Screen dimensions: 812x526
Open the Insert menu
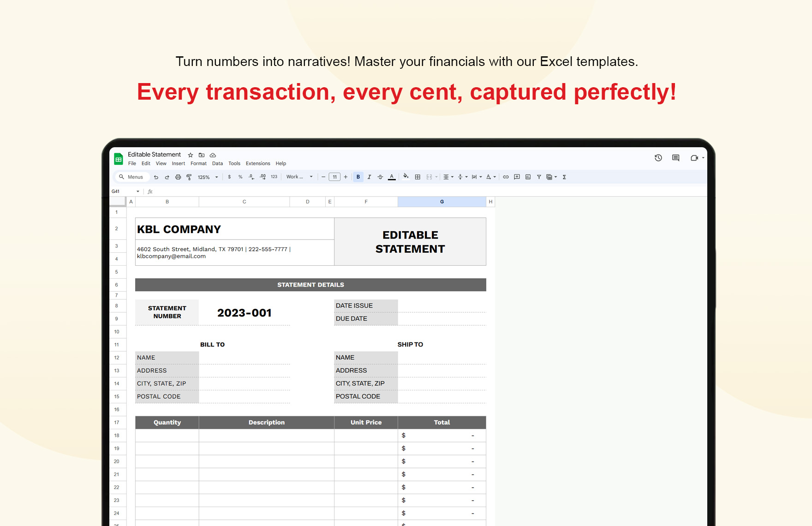click(x=179, y=163)
